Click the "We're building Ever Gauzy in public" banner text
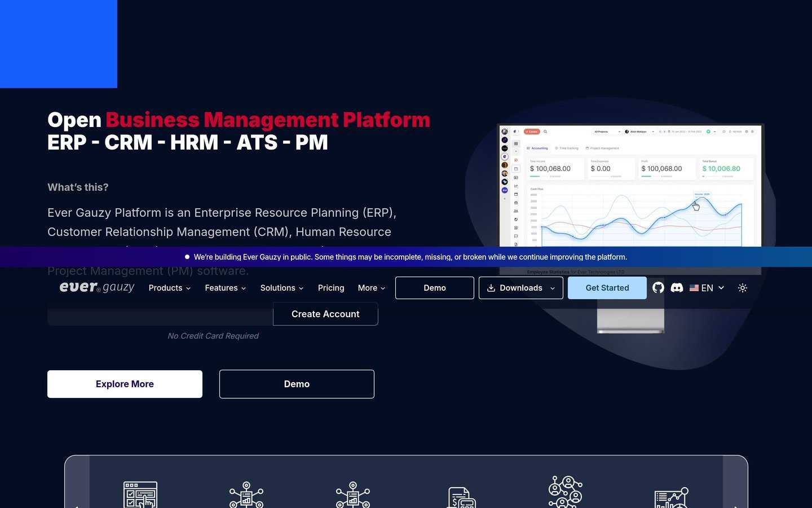This screenshot has width=812, height=508. tap(410, 257)
